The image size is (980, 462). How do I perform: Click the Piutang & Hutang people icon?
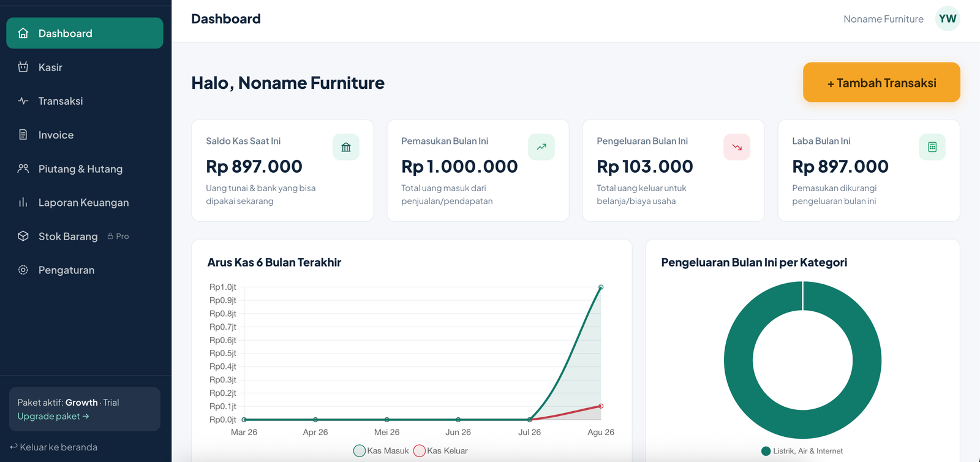pyautogui.click(x=23, y=169)
